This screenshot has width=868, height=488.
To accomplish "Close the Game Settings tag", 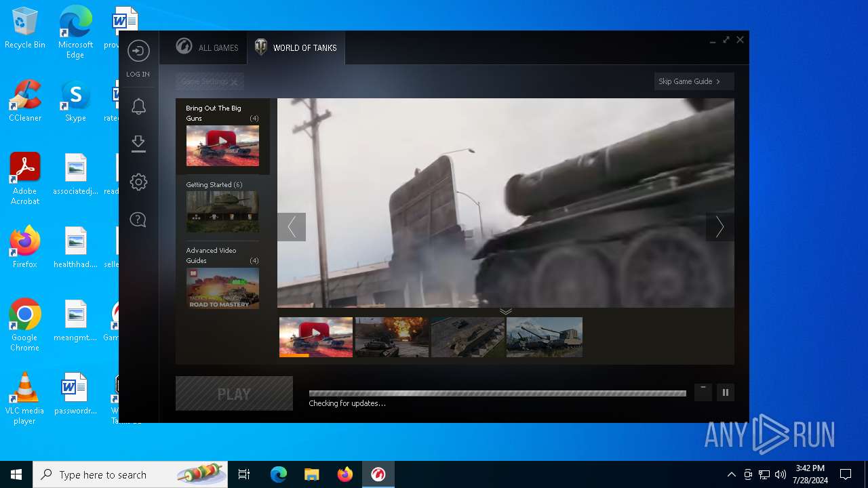I will tap(234, 82).
